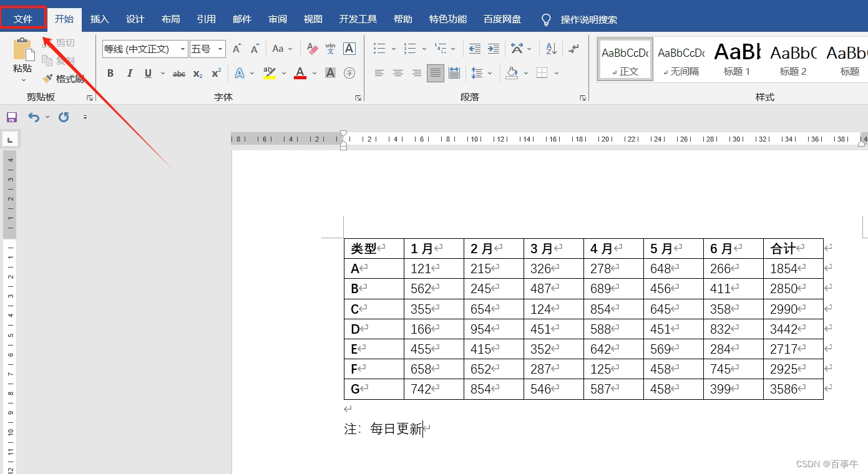Apply a bulleted list
The width and height of the screenshot is (868, 474).
coord(379,49)
